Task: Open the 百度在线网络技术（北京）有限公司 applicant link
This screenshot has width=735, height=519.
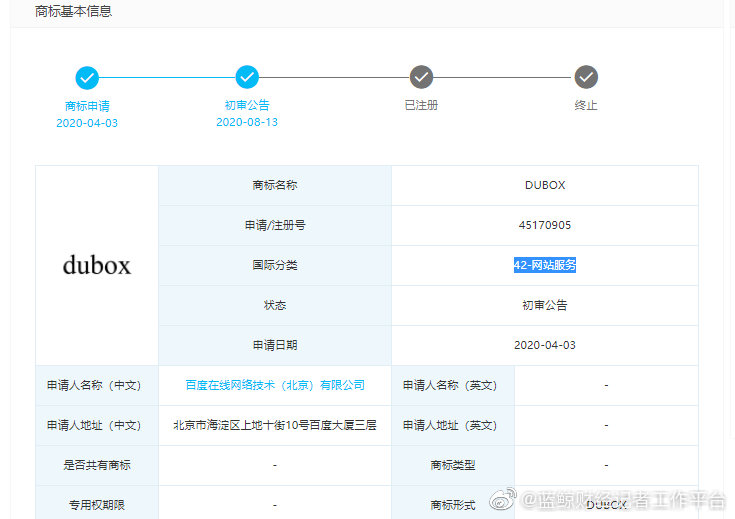Action: click(275, 385)
